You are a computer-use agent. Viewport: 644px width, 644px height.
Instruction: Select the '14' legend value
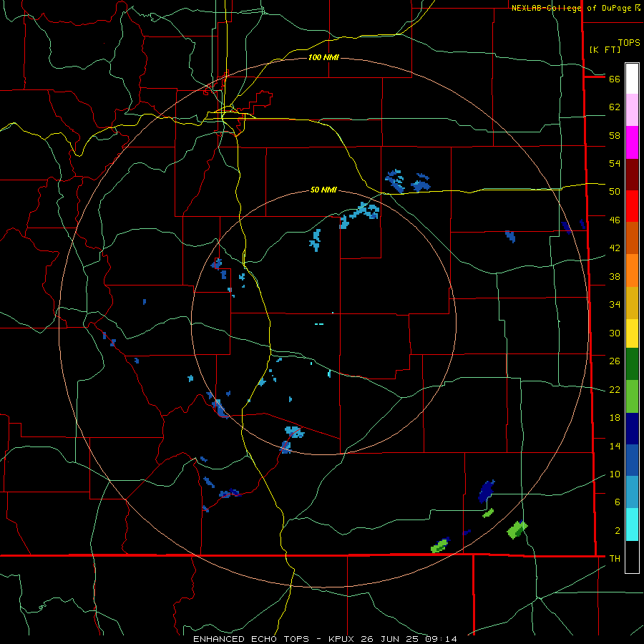[x=615, y=446]
